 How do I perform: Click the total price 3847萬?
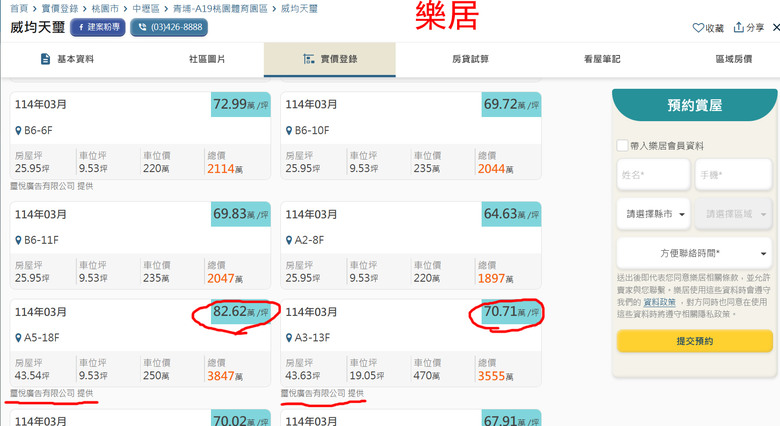coord(225,376)
